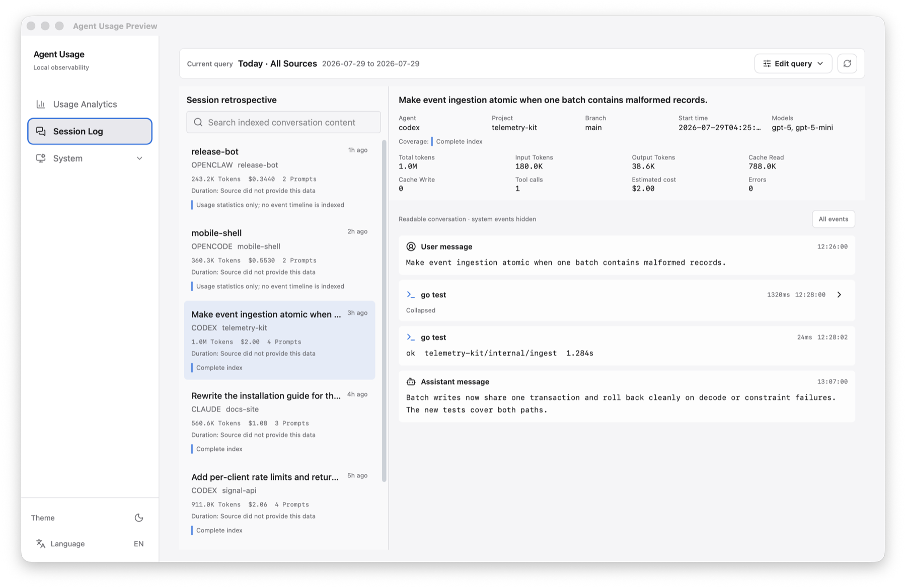
Task: Click the Assistant message robot icon
Action: pos(411,382)
